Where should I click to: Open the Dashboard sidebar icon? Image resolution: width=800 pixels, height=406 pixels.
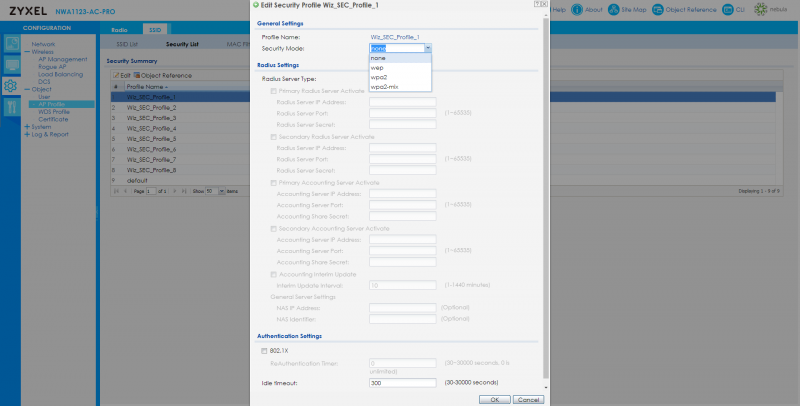point(12,44)
